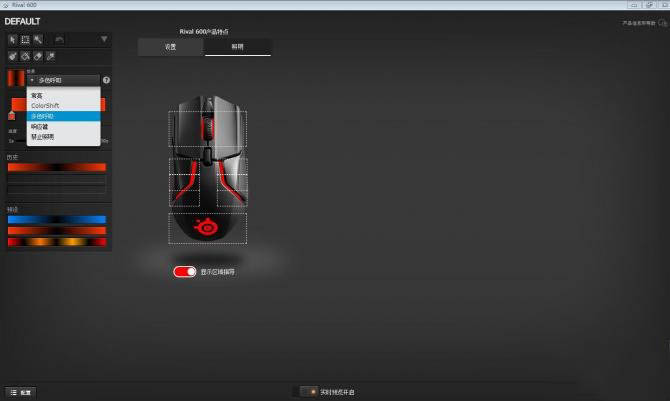Image resolution: width=670 pixels, height=401 pixels.
Task: Open product information and help link
Action: tap(638, 23)
